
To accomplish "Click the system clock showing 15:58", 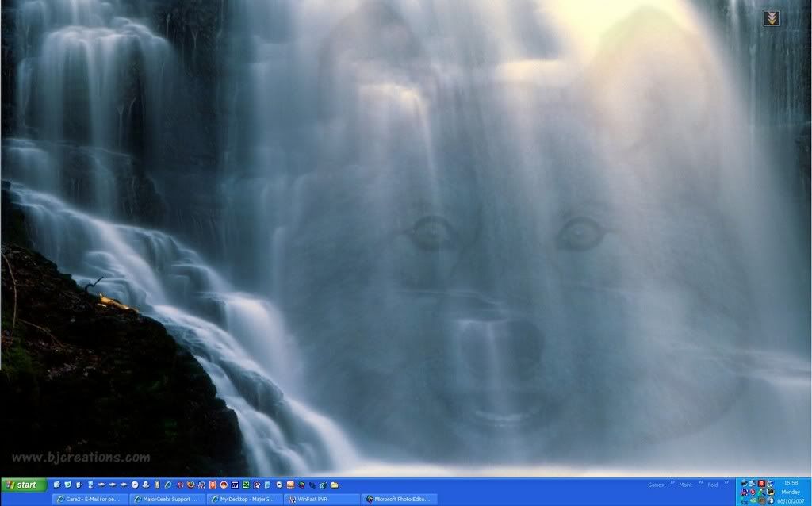I will coord(791,482).
